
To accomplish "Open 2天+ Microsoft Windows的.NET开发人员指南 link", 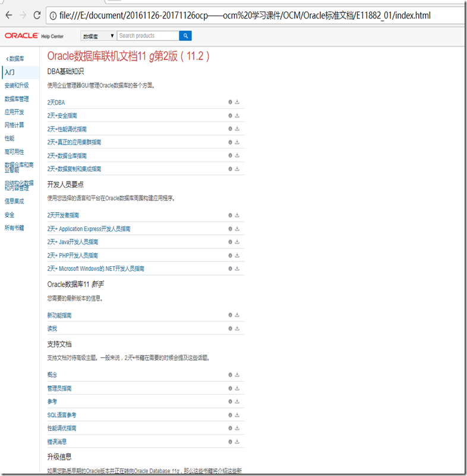I will click(96, 269).
